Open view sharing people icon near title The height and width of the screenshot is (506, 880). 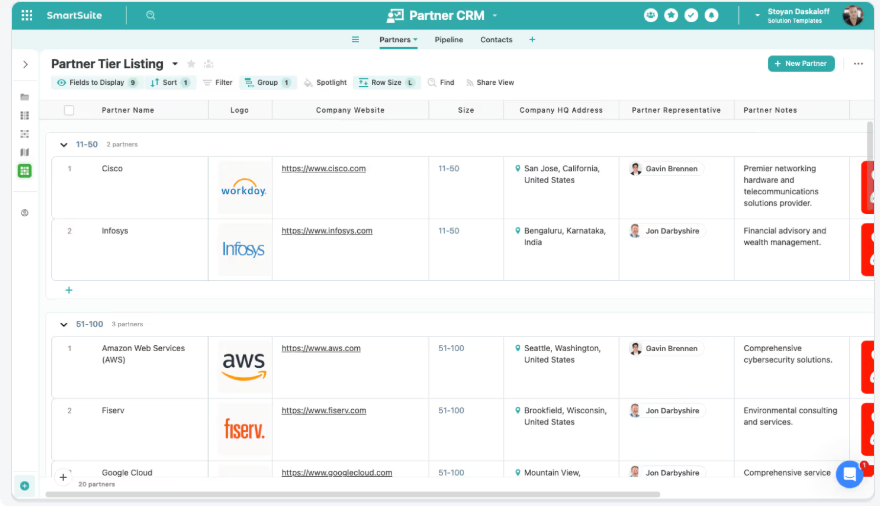pos(208,64)
